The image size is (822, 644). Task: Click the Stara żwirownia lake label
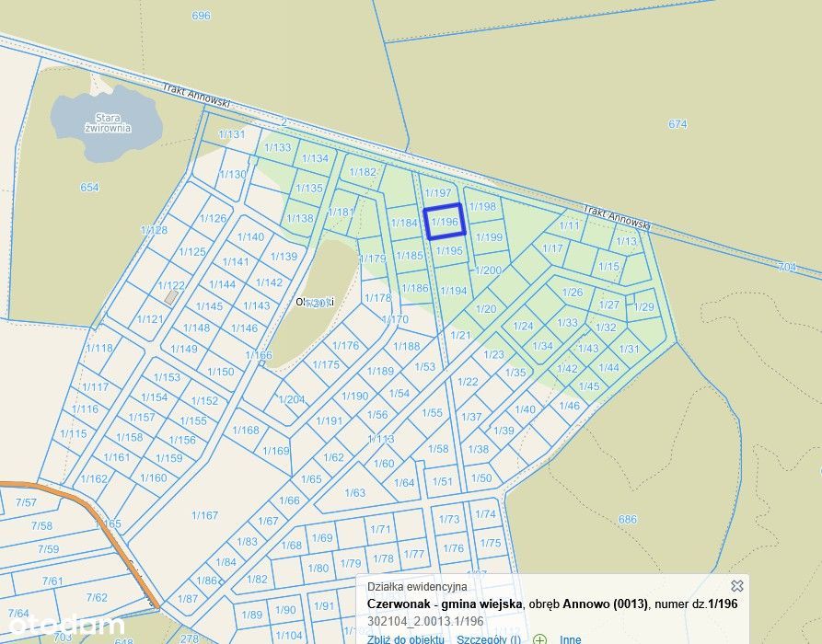pyautogui.click(x=108, y=123)
